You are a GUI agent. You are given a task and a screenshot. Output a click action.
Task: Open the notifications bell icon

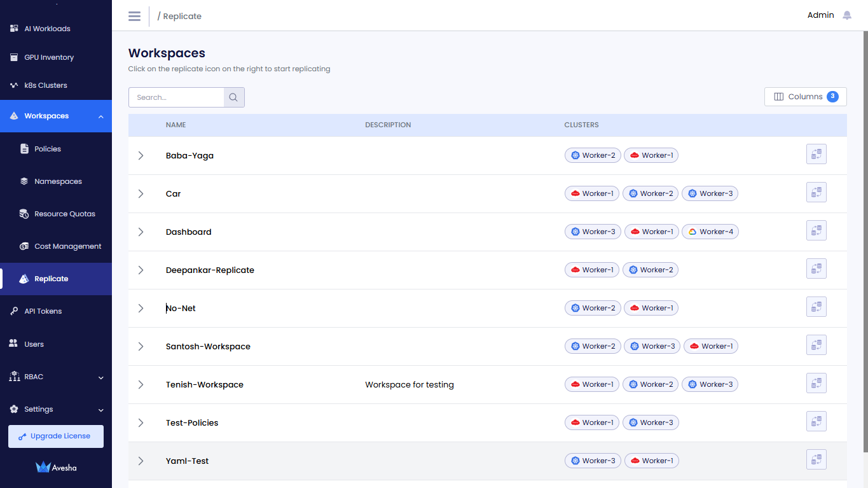click(x=846, y=15)
